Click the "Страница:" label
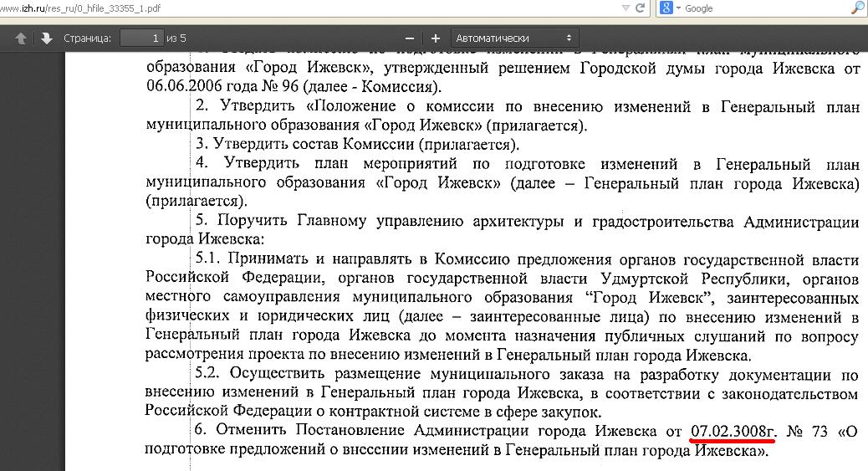868x471 pixels. tap(87, 38)
